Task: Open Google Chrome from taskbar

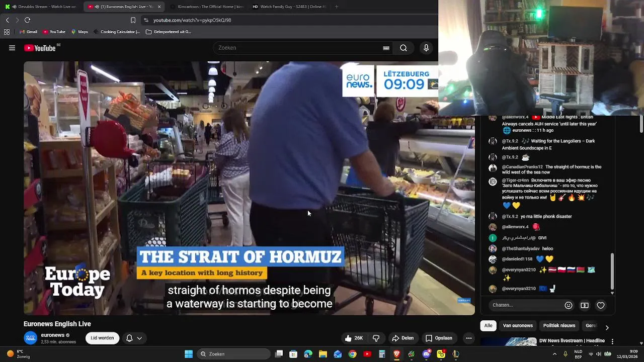Action: tap(353, 354)
